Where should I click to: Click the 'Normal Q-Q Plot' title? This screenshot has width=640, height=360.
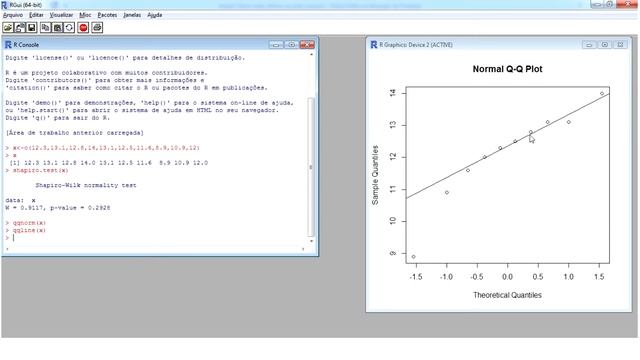(507, 69)
